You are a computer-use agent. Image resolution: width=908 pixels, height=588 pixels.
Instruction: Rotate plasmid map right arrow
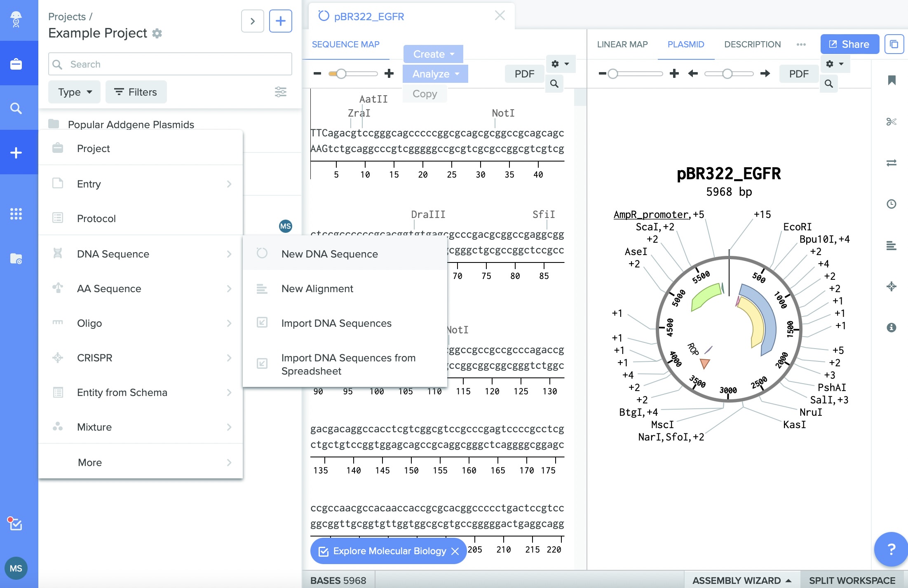tap(765, 74)
